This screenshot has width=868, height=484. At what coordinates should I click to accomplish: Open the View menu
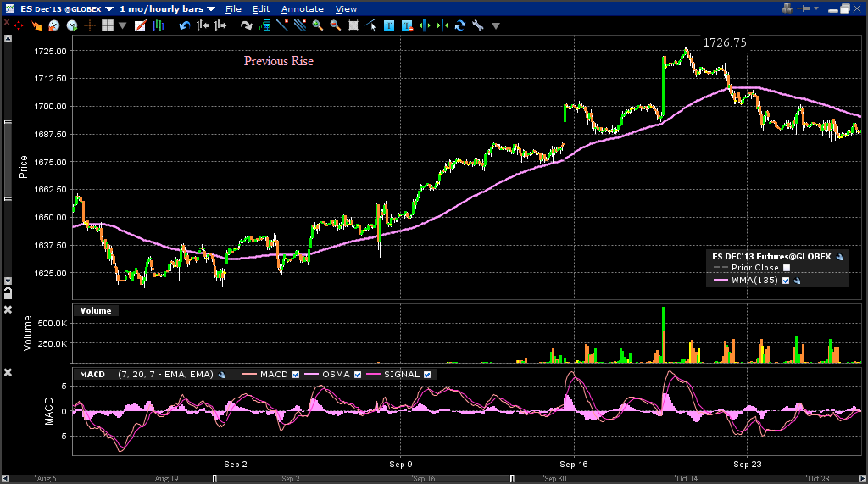tap(346, 8)
